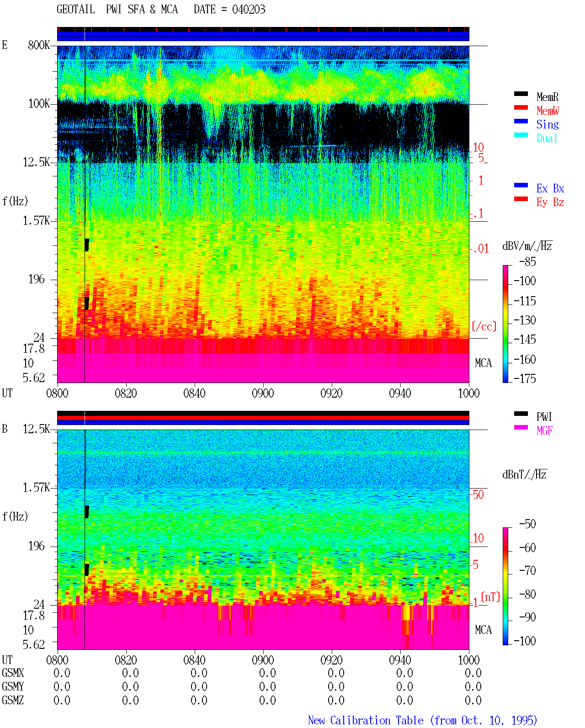Click the -85 value on E color scale
The image size is (585, 728).
coord(527,262)
